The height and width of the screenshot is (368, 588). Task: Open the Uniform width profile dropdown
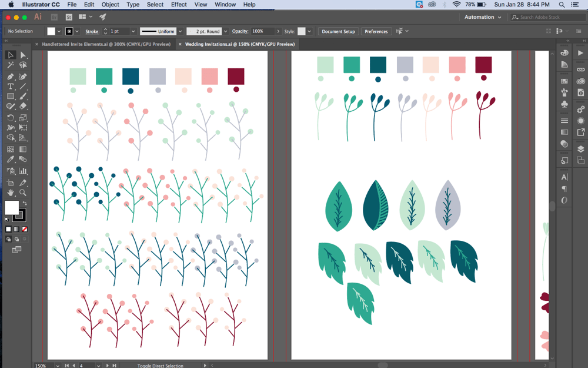click(180, 32)
